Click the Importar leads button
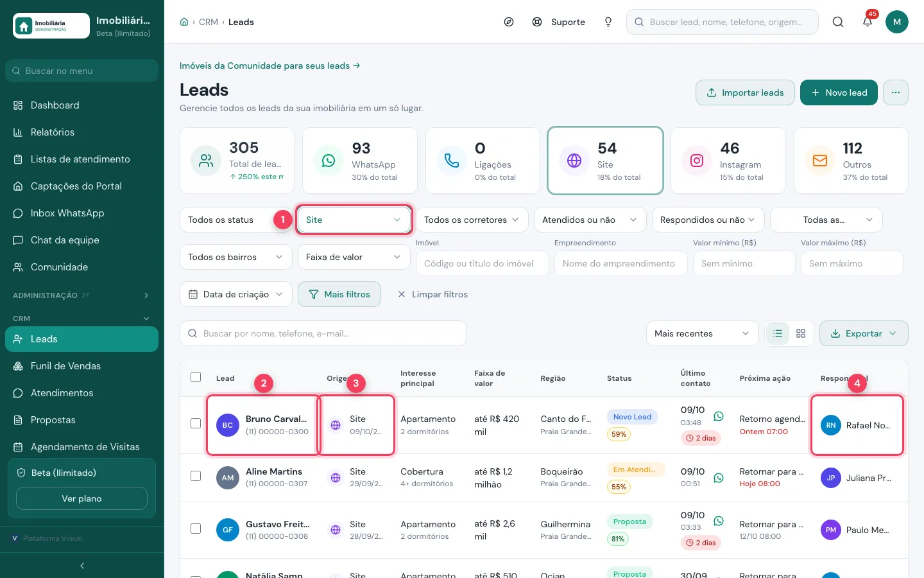The height and width of the screenshot is (578, 924). (746, 92)
